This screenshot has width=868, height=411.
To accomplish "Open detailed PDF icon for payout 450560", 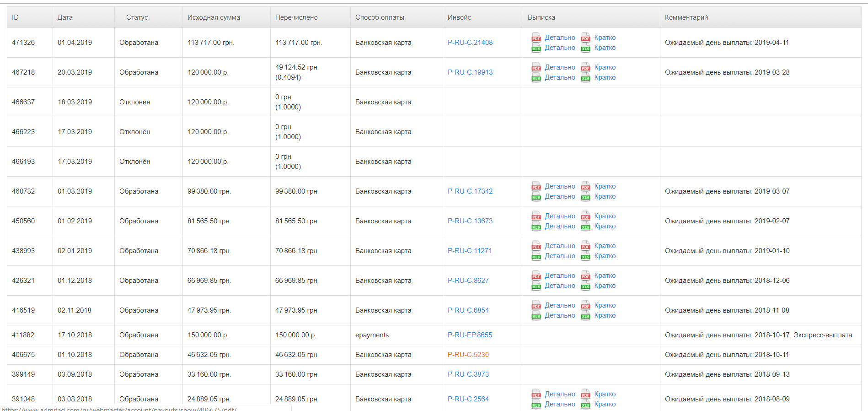I will click(536, 216).
